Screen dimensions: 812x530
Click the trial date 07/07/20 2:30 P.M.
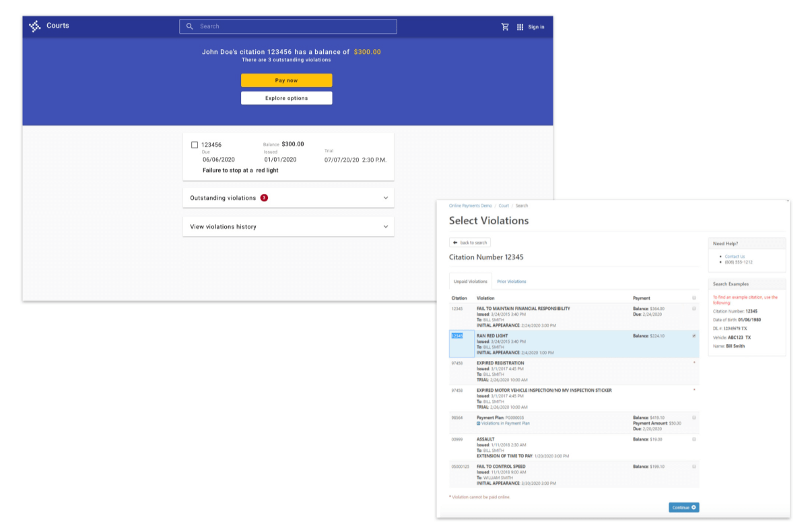[x=356, y=160]
